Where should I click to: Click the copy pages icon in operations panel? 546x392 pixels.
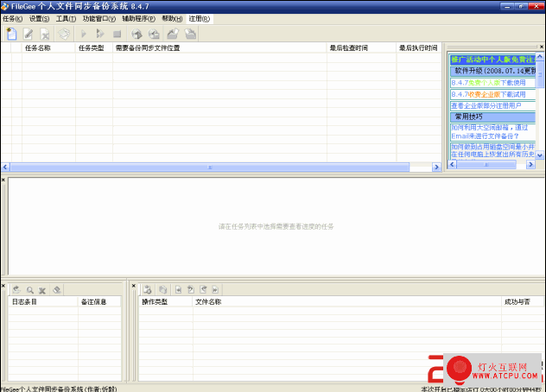[x=162, y=289]
